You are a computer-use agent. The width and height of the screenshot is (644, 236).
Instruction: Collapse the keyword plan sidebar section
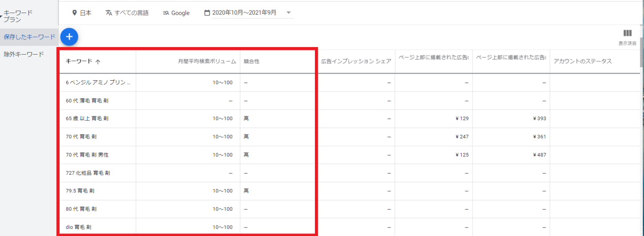[2, 16]
